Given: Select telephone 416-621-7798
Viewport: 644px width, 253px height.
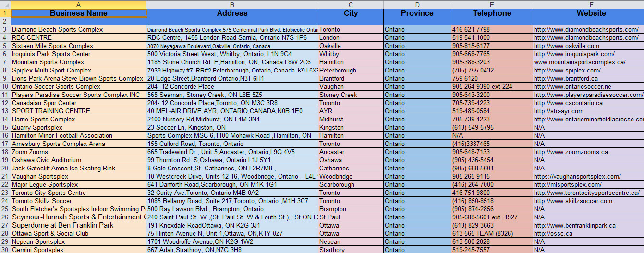Looking at the screenshot, I should [492, 30].
